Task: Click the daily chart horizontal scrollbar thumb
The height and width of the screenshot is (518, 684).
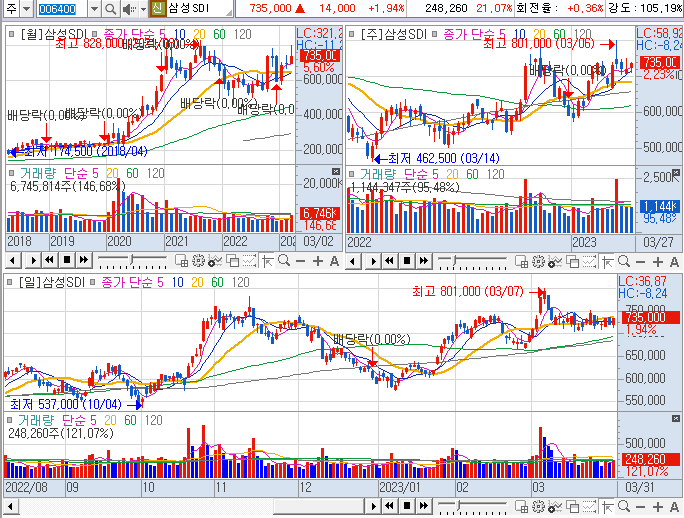Action: point(319,506)
